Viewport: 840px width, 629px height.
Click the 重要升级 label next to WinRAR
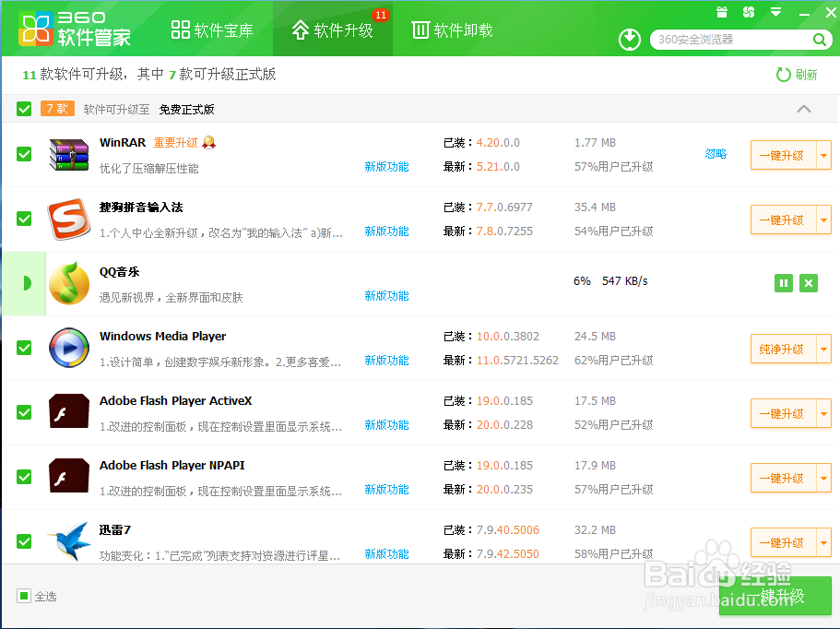click(x=176, y=143)
